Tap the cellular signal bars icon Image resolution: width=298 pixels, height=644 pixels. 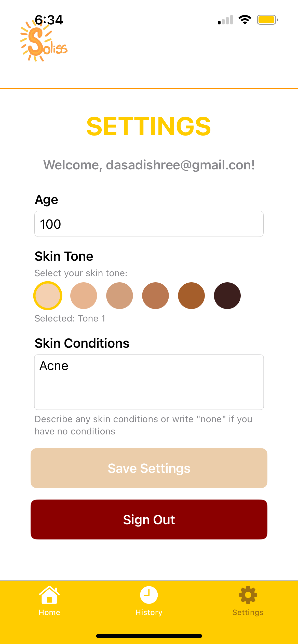click(225, 20)
